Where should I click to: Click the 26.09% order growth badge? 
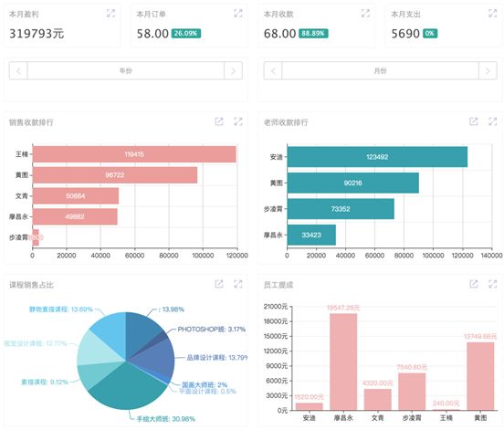pos(186,34)
